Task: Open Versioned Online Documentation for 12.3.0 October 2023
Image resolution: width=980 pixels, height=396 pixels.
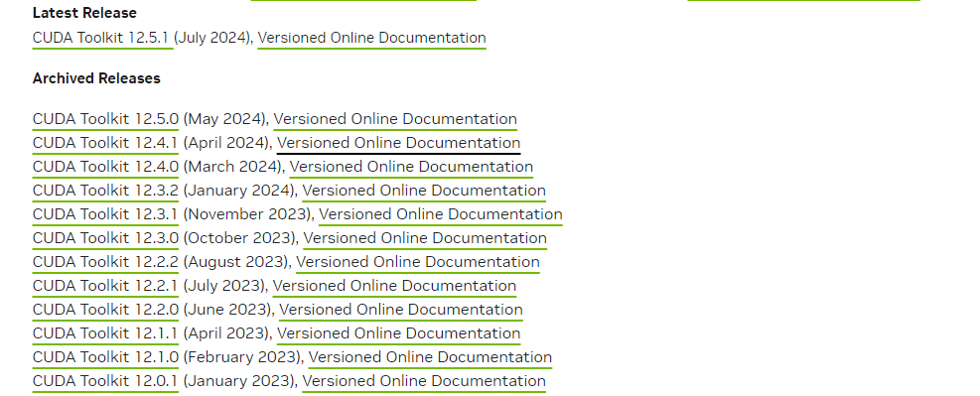Action: click(425, 238)
